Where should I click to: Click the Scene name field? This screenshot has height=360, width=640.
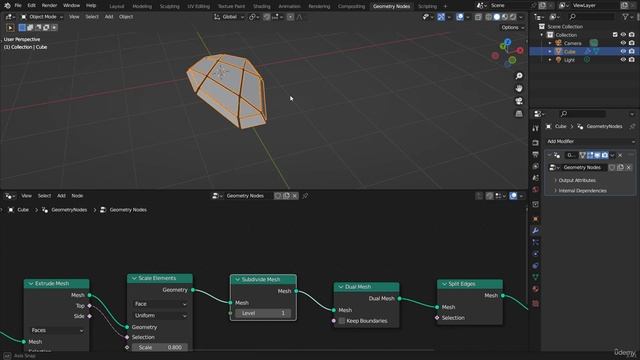509,6
